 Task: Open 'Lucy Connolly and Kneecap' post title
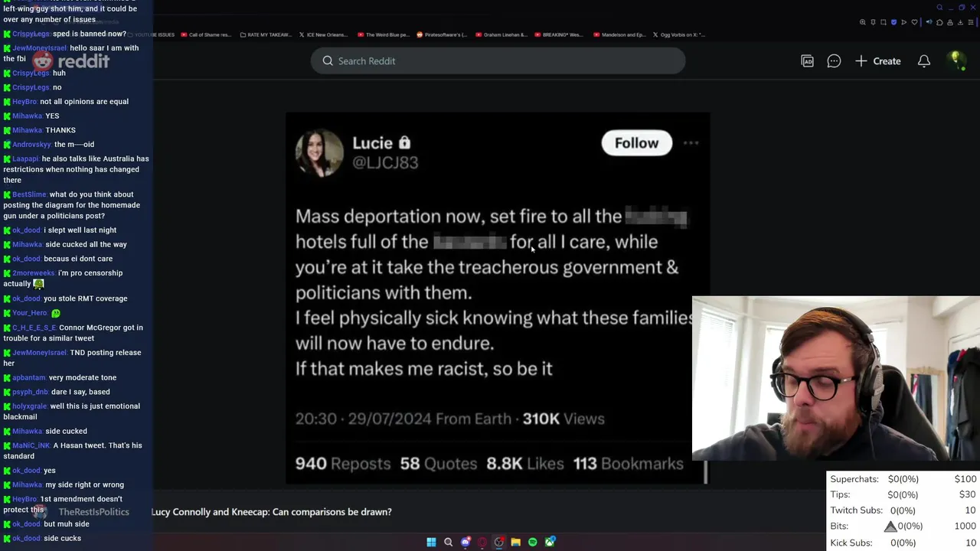pos(272,512)
